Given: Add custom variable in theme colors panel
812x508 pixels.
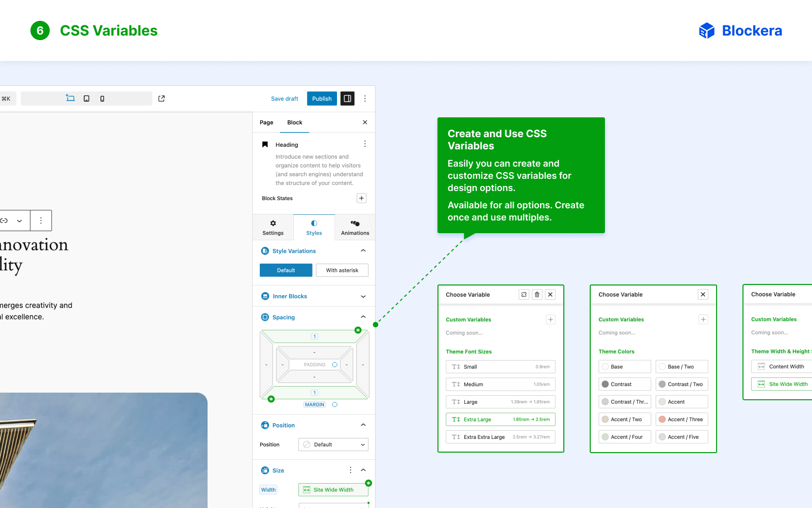Looking at the screenshot, I should tap(703, 320).
